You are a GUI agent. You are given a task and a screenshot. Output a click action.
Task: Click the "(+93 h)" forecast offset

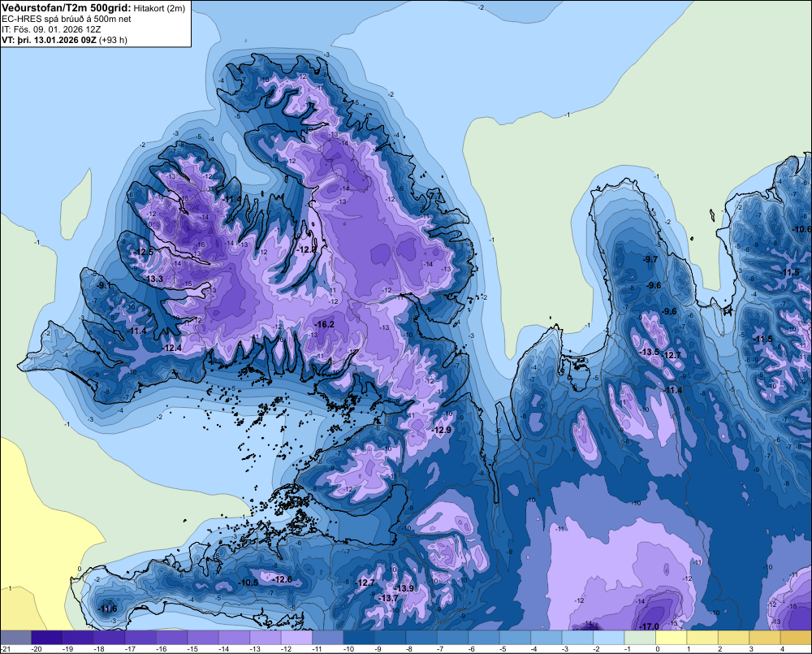coord(113,40)
